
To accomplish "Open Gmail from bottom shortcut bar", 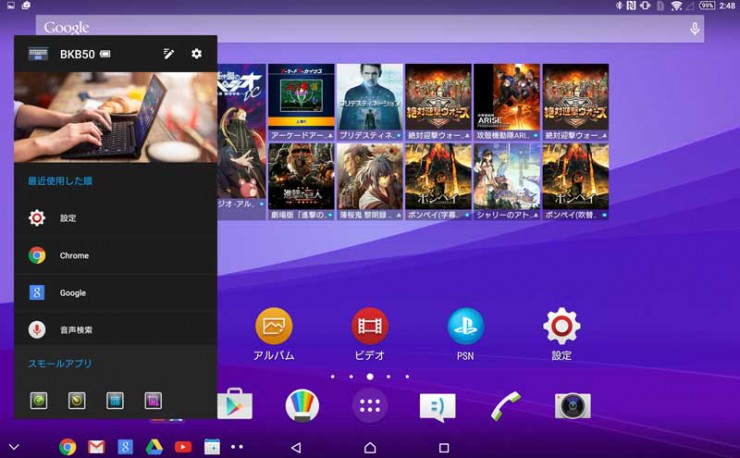I will pos(96,447).
